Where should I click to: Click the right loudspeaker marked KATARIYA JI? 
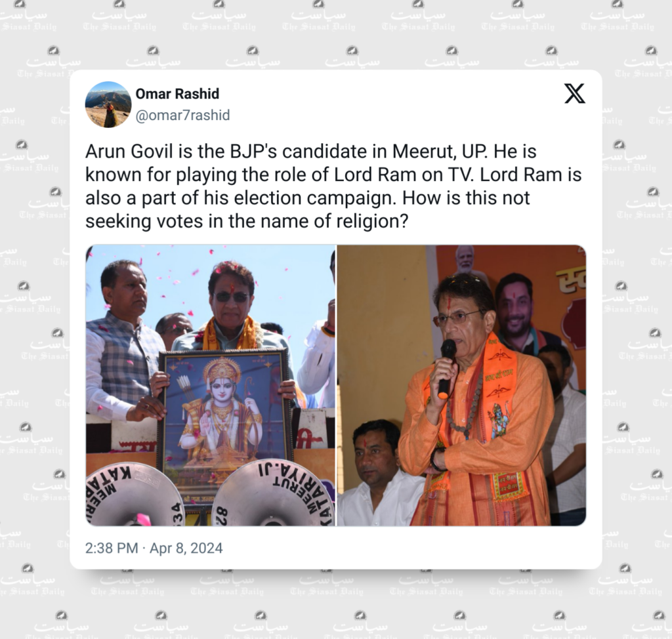pyautogui.click(x=274, y=493)
